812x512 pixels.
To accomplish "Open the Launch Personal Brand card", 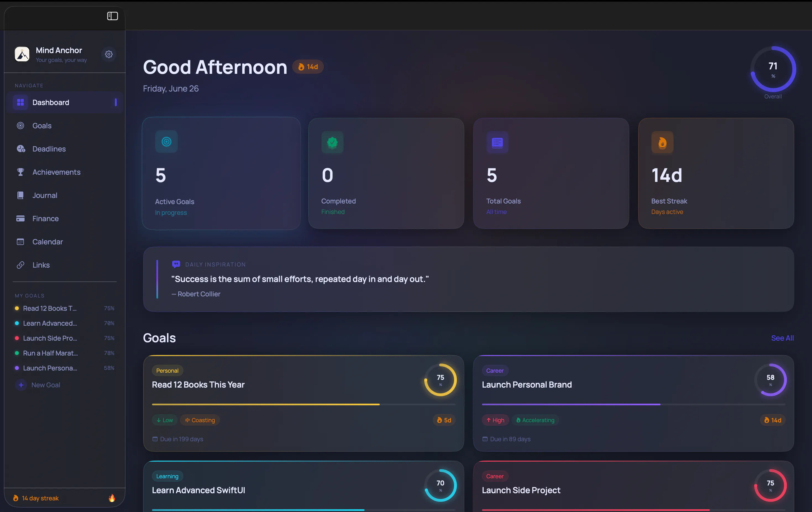I will [634, 403].
